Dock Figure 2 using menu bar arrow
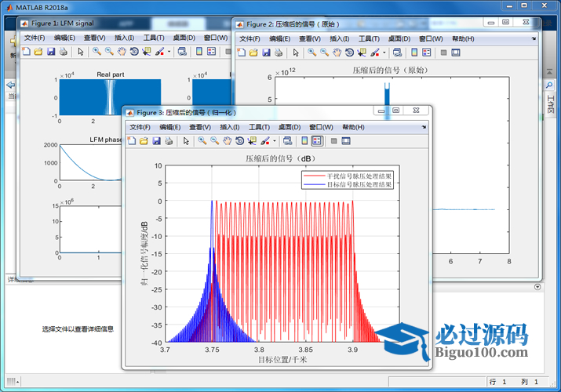Image resolution: width=561 pixels, height=392 pixels. click(x=534, y=38)
